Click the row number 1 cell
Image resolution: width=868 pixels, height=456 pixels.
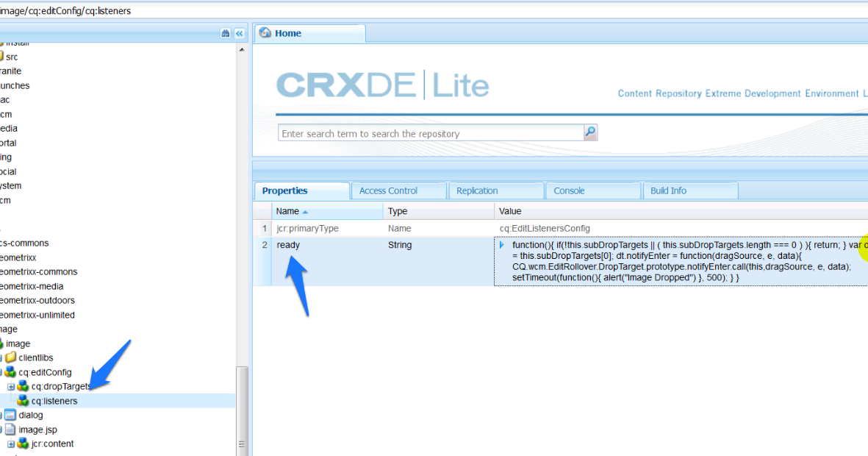[264, 228]
